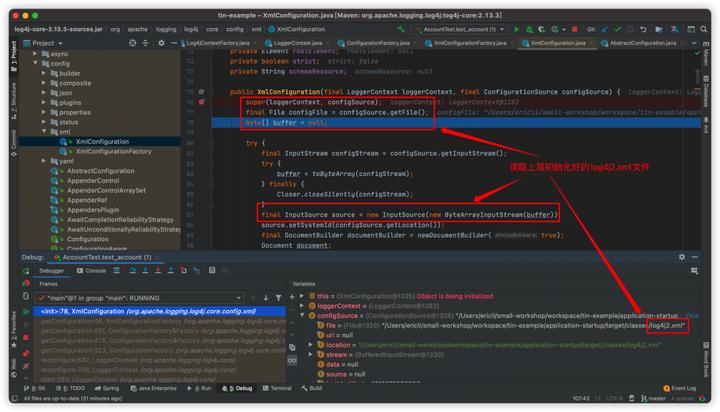Open the thread selector showing main RUNNING
720x412 pixels.
[140, 298]
